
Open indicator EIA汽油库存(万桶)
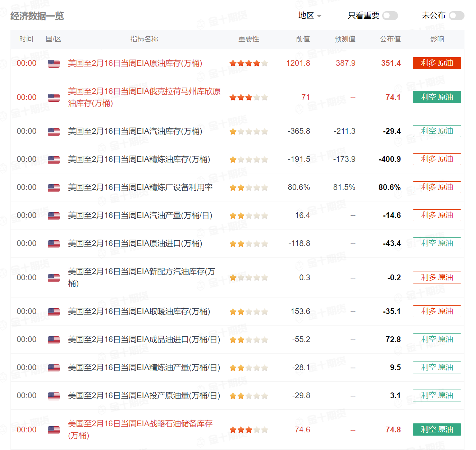pos(135,131)
